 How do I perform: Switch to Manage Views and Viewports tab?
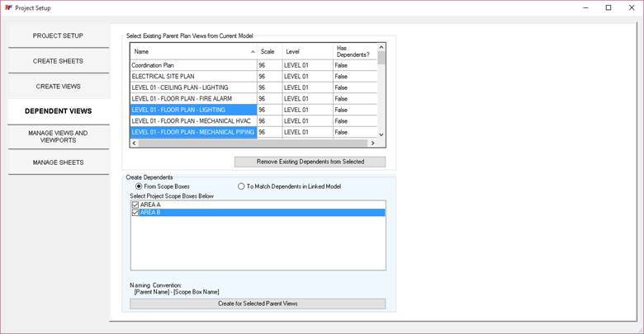(58, 136)
